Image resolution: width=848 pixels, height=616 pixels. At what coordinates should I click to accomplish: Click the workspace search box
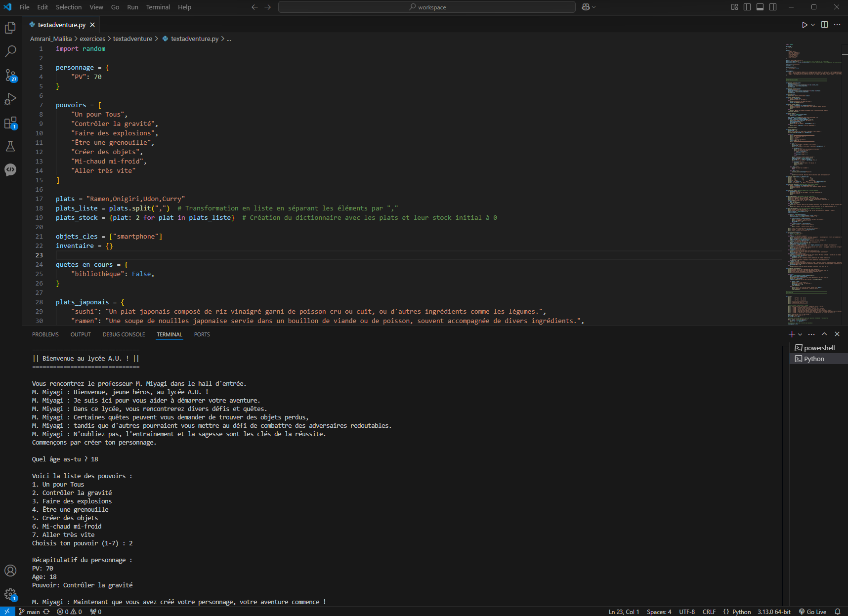click(x=427, y=7)
